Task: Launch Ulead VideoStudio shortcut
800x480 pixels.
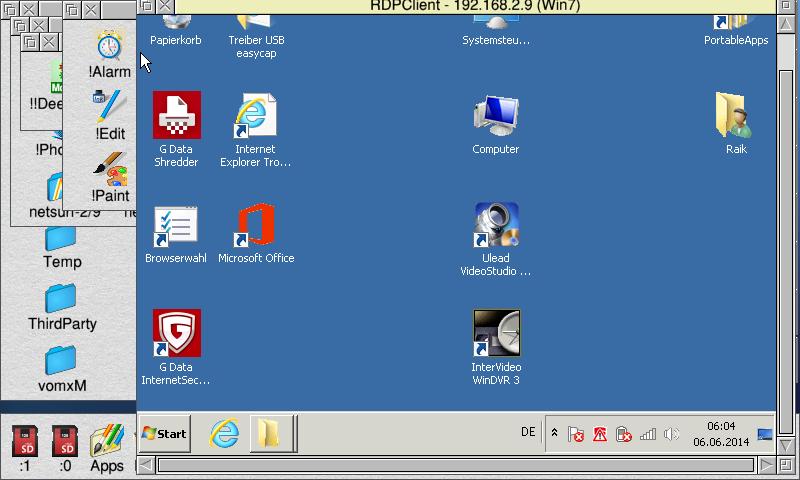Action: pos(495,239)
